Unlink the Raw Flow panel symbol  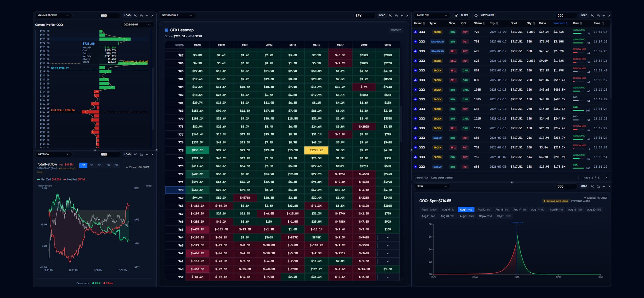[593, 16]
